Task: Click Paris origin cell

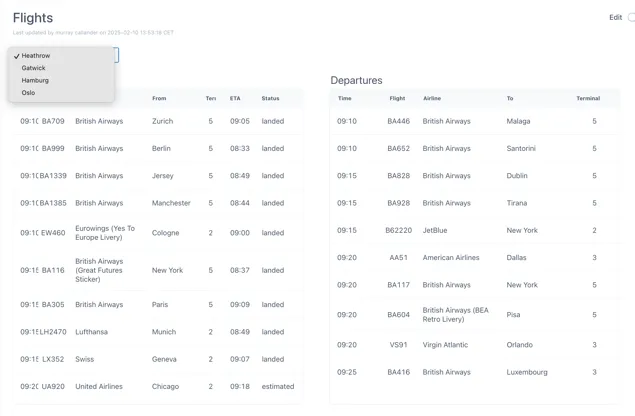Action: click(160, 305)
